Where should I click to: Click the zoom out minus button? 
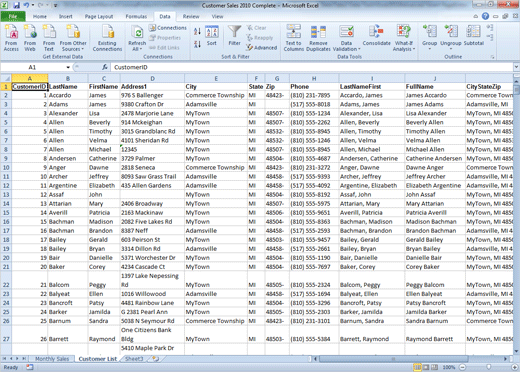463,367
